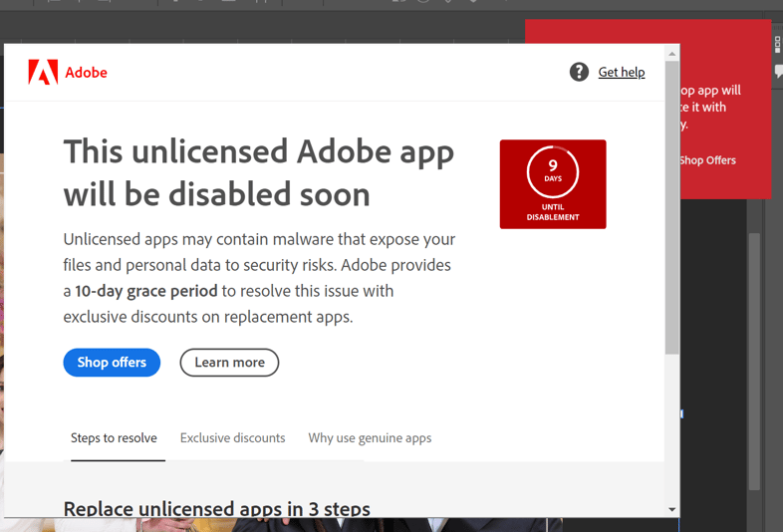Click the dialog scrollbar up arrow
This screenshot has width=783, height=532.
coord(671,54)
